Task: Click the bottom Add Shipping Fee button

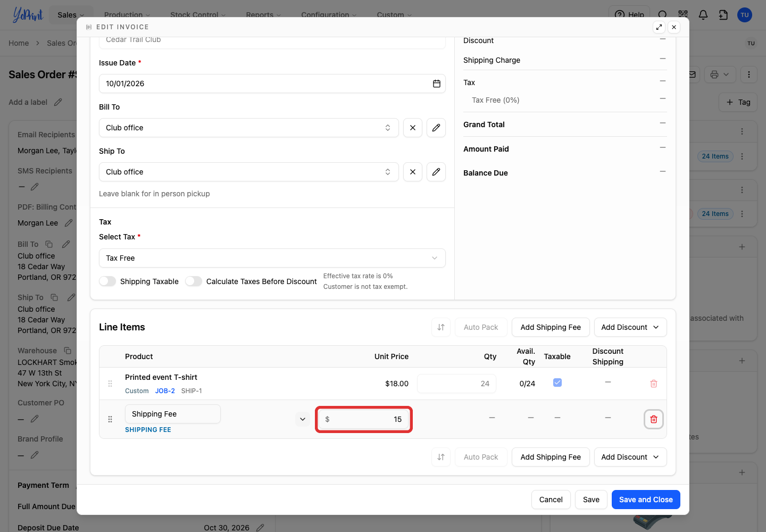Action: [551, 457]
